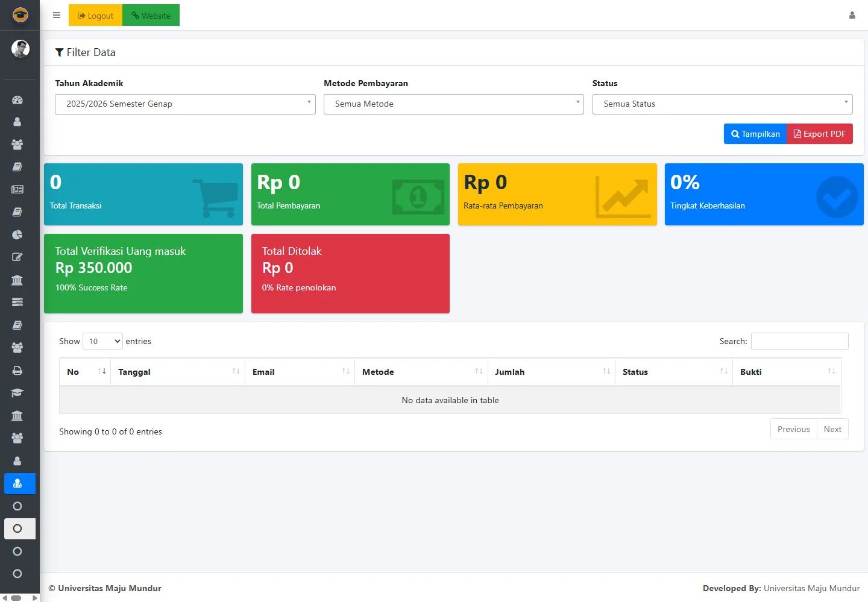Viewport: 868px width, 602px height.
Task: Expand the Status filter dropdown
Action: [722, 104]
